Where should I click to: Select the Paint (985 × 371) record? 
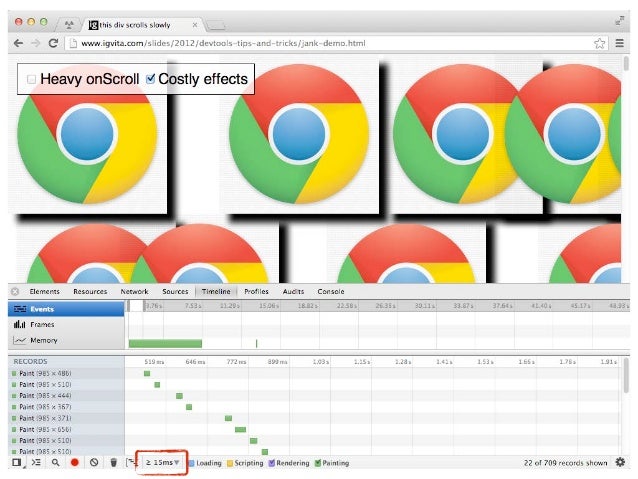click(66, 418)
